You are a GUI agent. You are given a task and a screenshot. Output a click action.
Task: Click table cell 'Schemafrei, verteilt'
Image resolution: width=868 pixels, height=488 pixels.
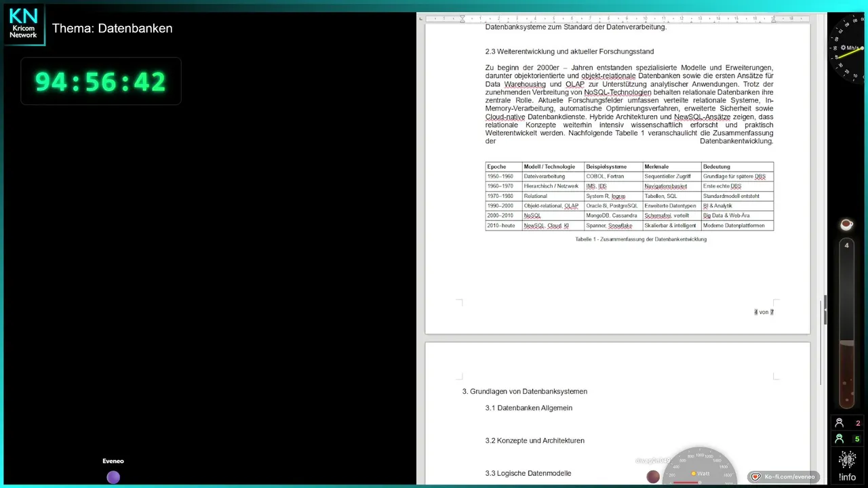click(x=672, y=216)
